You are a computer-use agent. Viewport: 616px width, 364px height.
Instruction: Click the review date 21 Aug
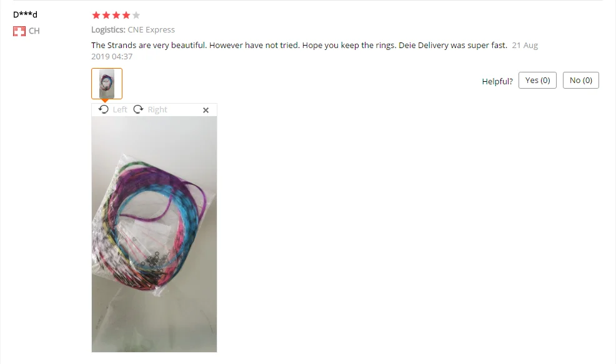tap(525, 45)
